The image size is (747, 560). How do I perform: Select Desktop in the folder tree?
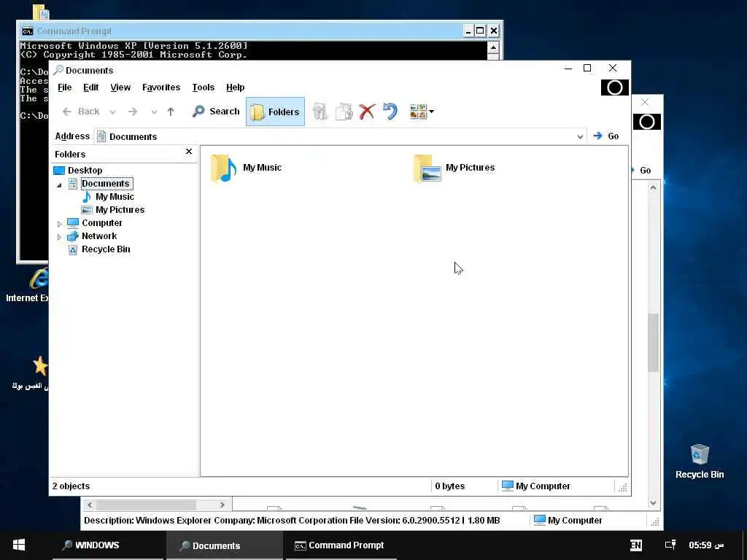(x=85, y=171)
